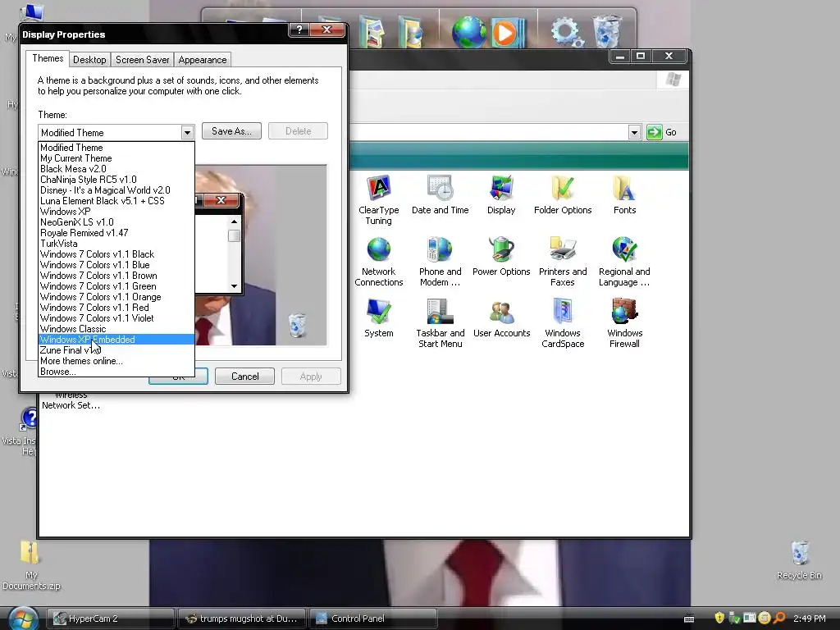Image resolution: width=840 pixels, height=630 pixels.
Task: Open Taskbar and Start Menu icon
Action: pos(440,323)
